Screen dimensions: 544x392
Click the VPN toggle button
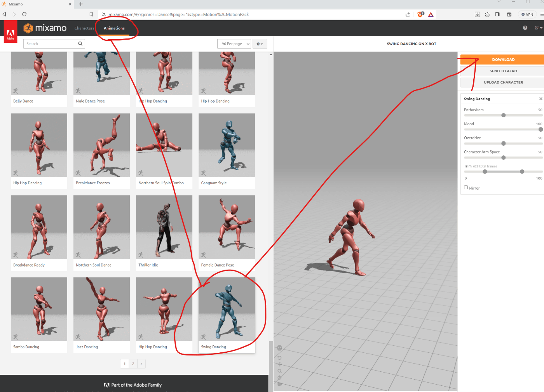coord(527,14)
